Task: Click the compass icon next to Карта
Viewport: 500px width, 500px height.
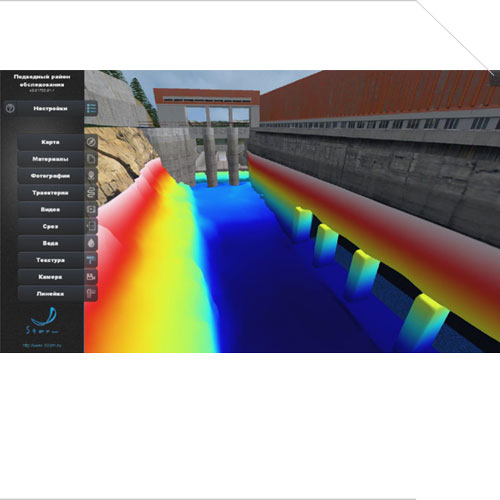Action: click(91, 142)
